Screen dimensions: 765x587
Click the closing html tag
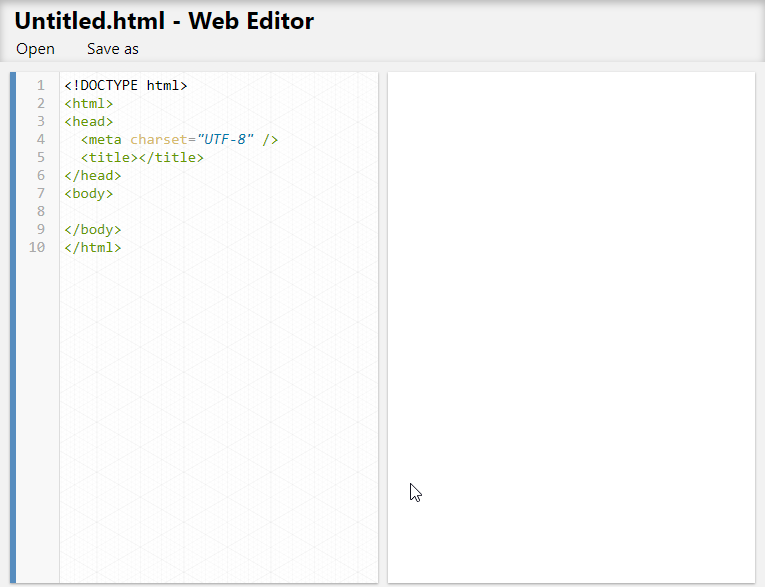[93, 247]
